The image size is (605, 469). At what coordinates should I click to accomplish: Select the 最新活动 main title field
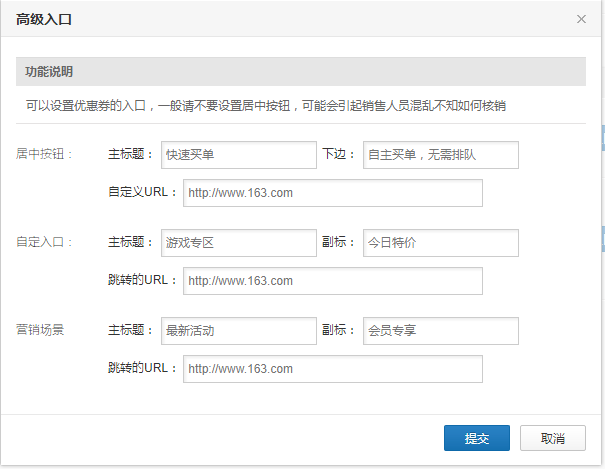point(238,331)
